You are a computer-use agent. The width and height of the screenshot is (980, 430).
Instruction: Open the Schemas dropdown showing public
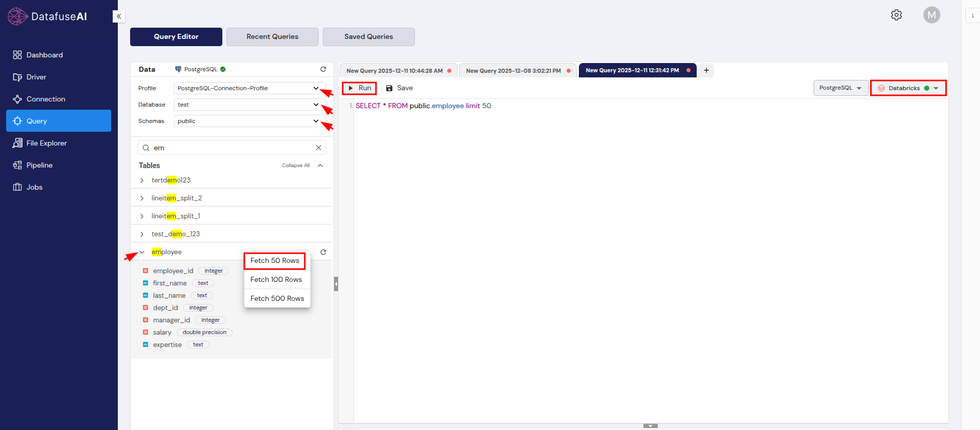pos(250,121)
